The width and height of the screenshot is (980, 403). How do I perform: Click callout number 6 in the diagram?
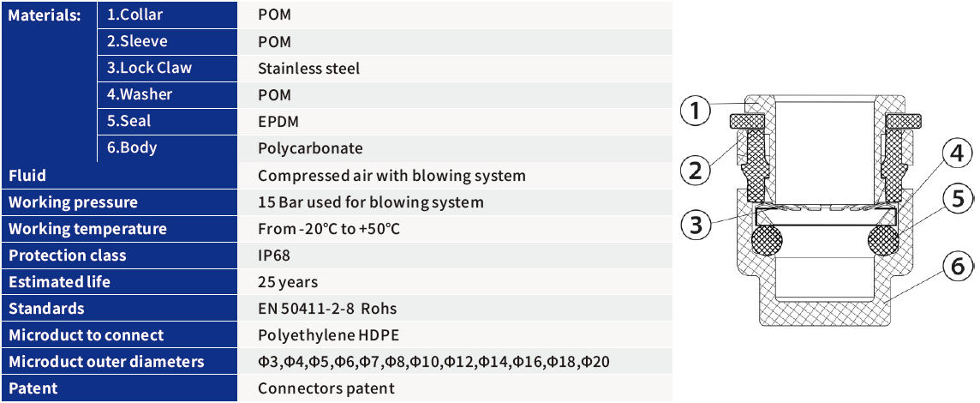(958, 267)
